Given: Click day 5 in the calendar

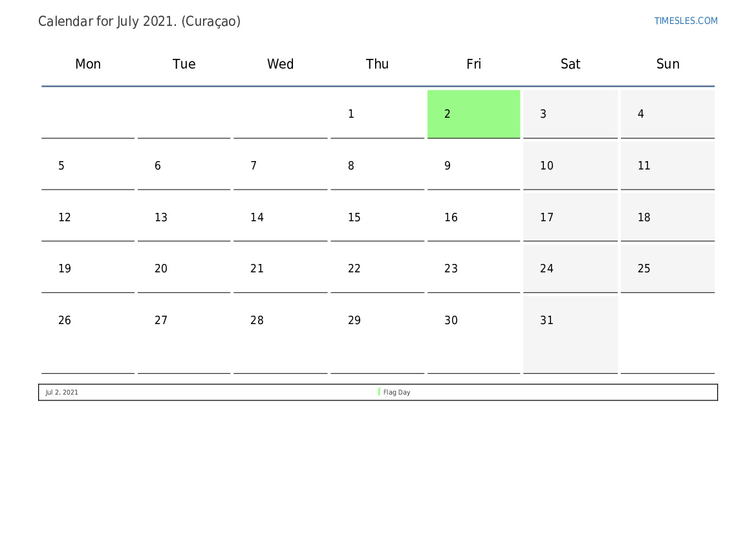Looking at the screenshot, I should tap(88, 166).
